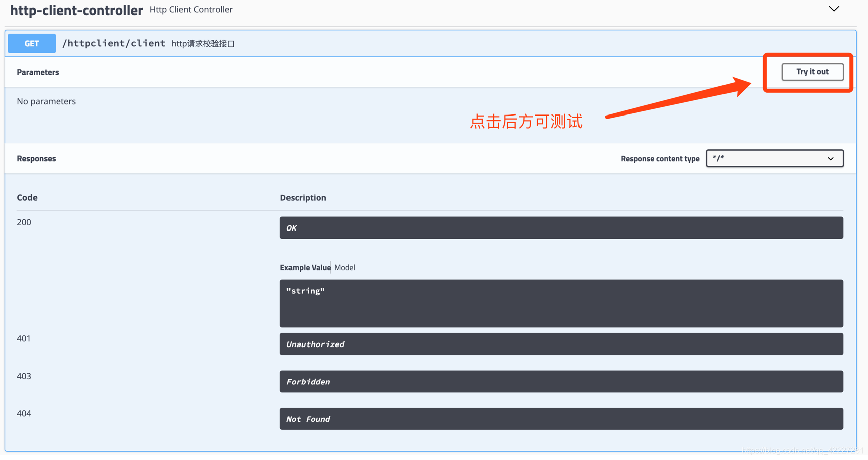
Task: Switch to the Model tab
Action: pyautogui.click(x=344, y=267)
